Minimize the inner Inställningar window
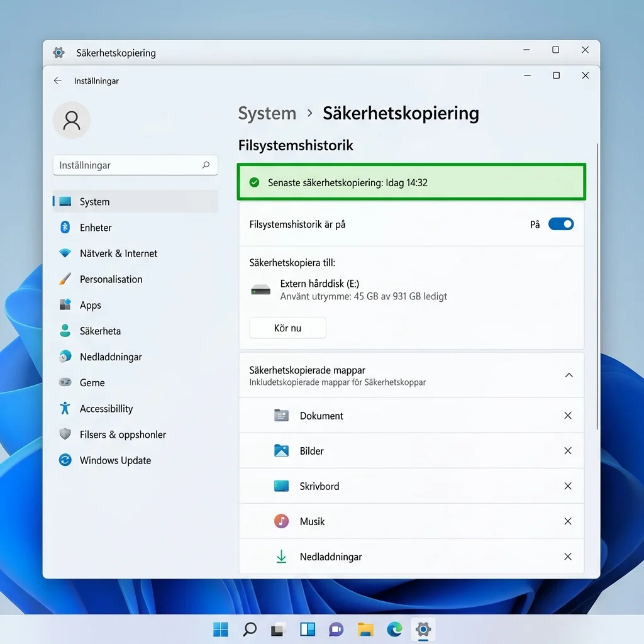The height and width of the screenshot is (644, 644). (528, 75)
